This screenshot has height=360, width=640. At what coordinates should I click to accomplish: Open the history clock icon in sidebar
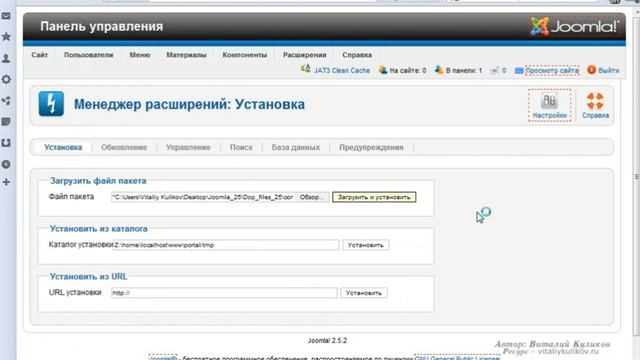(6, 164)
